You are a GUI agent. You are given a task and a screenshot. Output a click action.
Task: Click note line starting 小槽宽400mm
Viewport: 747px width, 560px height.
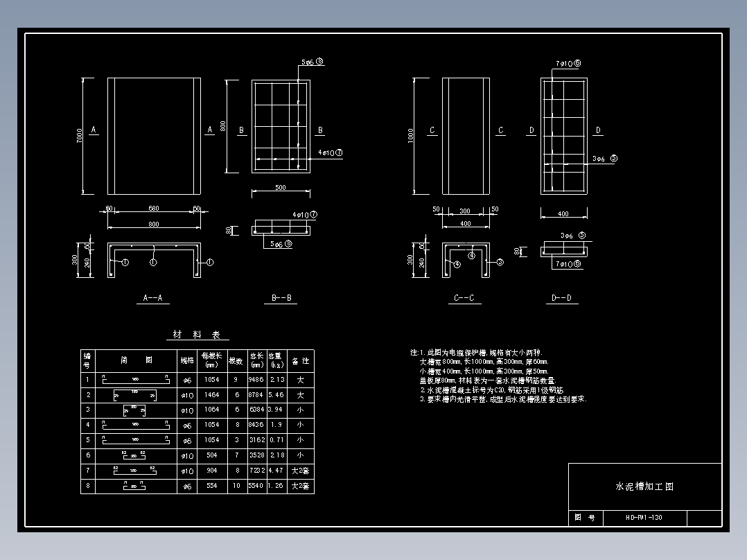[484, 371]
